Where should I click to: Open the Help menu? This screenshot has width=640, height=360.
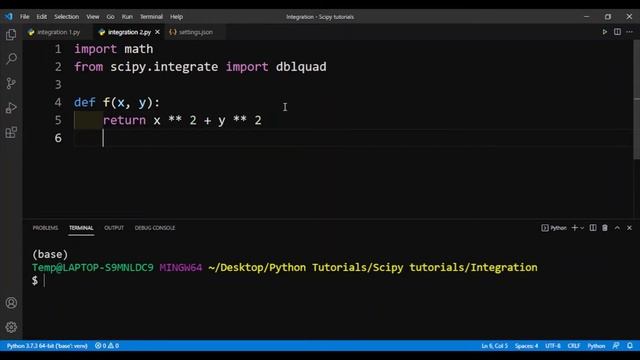click(x=176, y=17)
